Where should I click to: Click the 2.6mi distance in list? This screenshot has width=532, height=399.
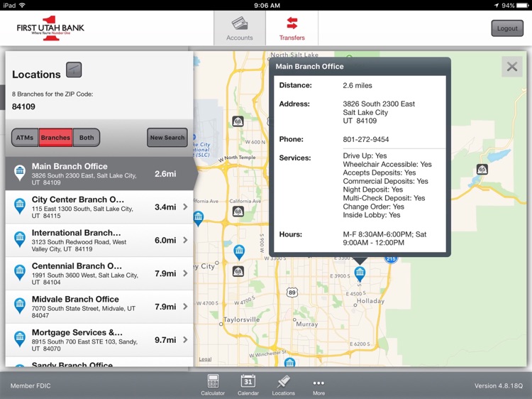click(165, 174)
